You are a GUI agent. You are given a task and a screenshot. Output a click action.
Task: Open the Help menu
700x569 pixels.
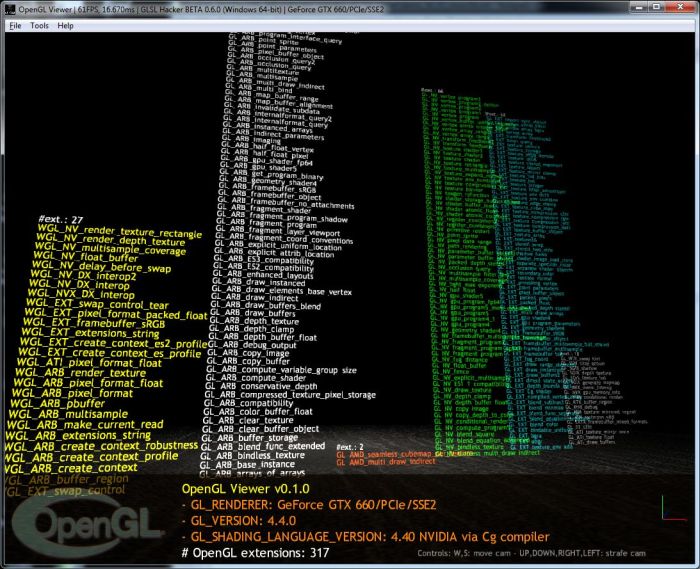(x=65, y=25)
